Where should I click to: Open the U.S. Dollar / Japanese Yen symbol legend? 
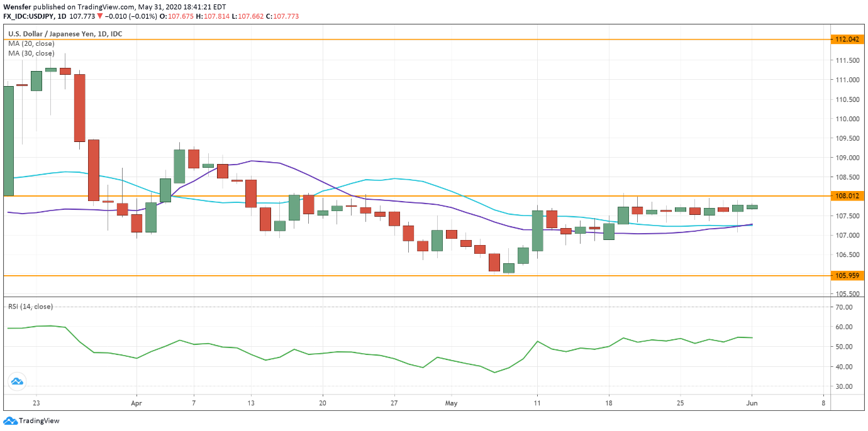[x=44, y=34]
